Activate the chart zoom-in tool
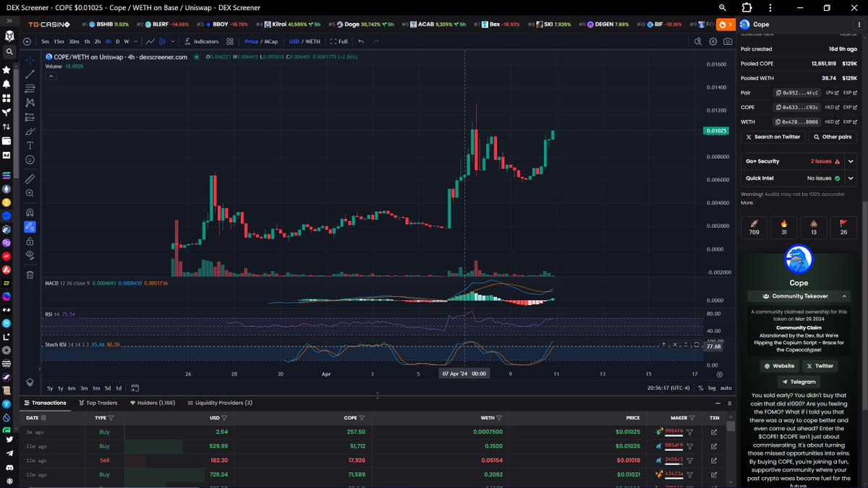868x488 pixels. (x=30, y=193)
